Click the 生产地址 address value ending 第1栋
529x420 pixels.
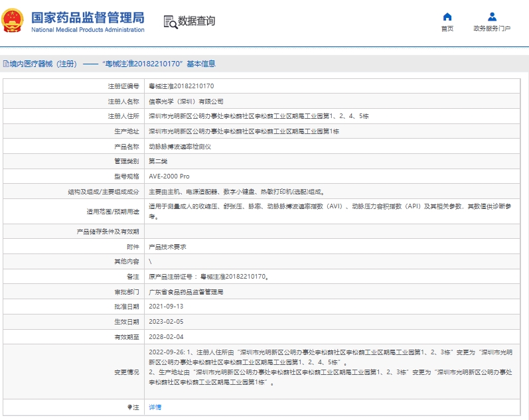244,131
